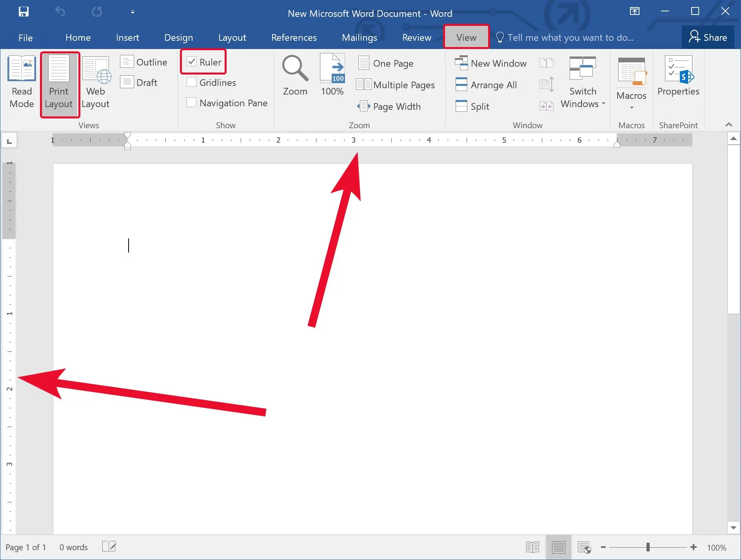The width and height of the screenshot is (741, 560).
Task: Open a New Window
Action: point(490,63)
